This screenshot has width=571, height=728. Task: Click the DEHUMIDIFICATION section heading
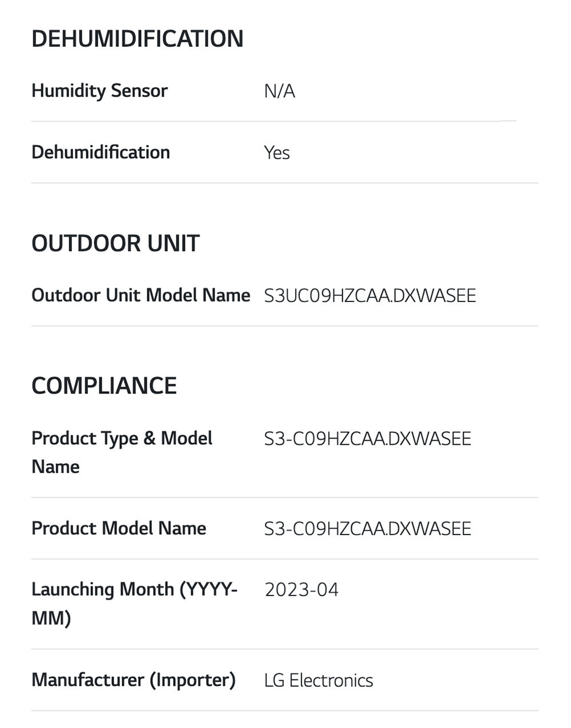click(138, 39)
